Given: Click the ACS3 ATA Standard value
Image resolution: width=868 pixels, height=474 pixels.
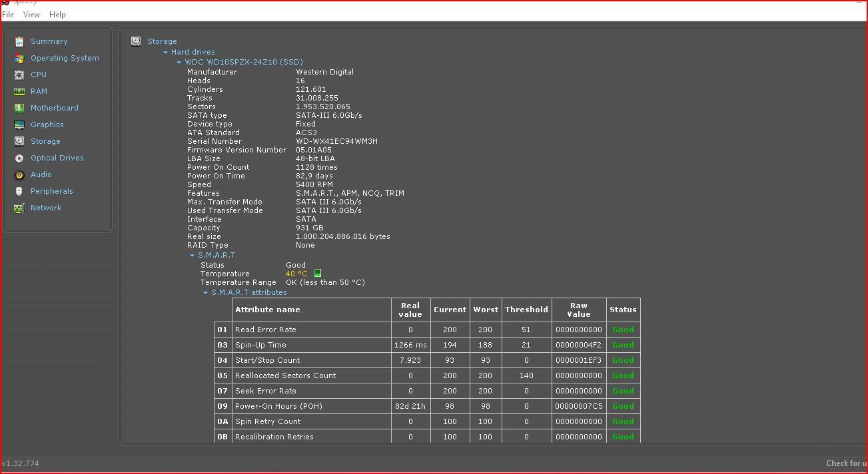Looking at the screenshot, I should (x=306, y=132).
